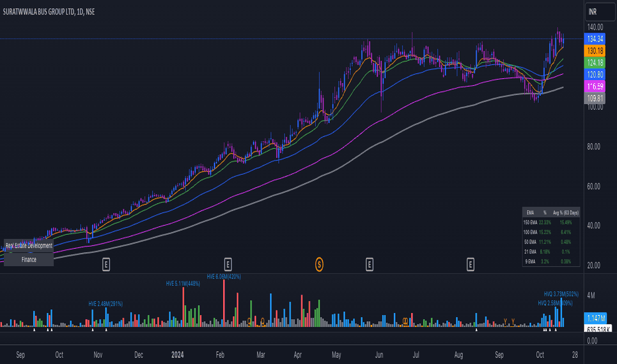Viewport: 617px width, 364px height.
Task: Open the INR currency selector
Action: pos(600,12)
